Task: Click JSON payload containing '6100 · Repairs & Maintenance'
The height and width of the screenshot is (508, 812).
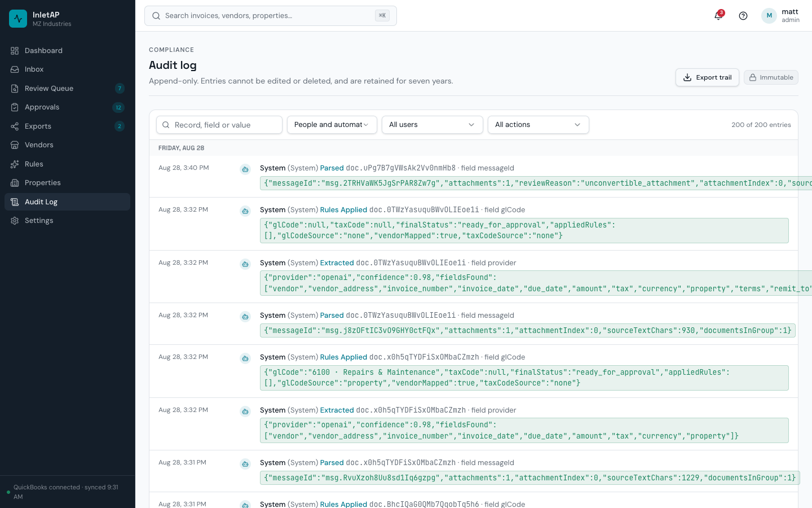Action: (x=524, y=378)
